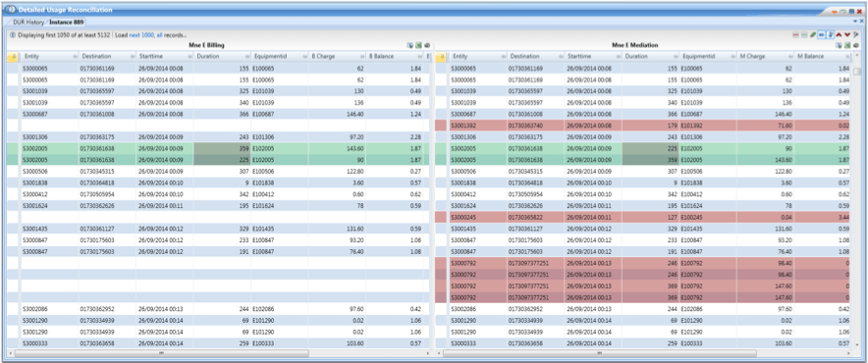Click the red down-arrow next difference icon
The image size is (868, 363).
click(x=847, y=35)
